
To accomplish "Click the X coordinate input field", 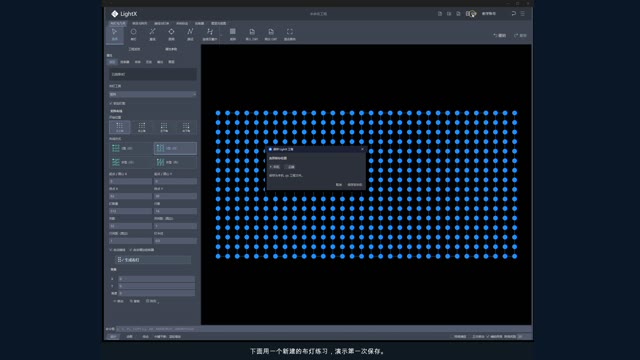I will (157, 279).
